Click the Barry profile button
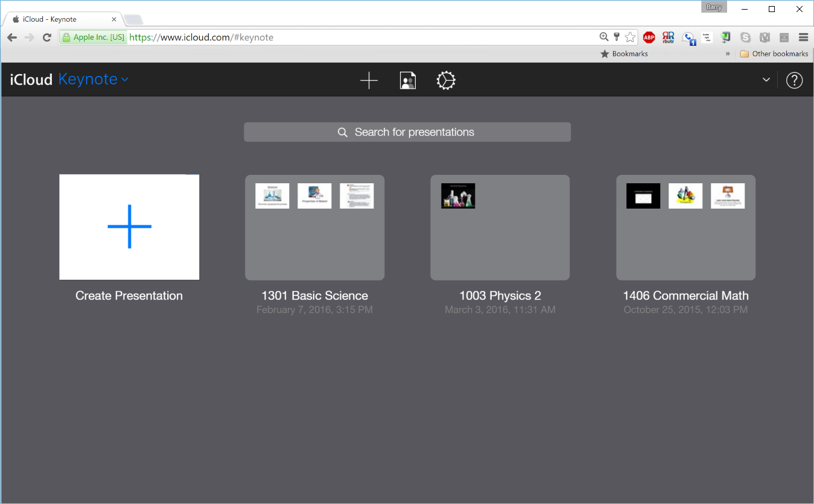Screen dimensions: 814x504 (714, 7)
